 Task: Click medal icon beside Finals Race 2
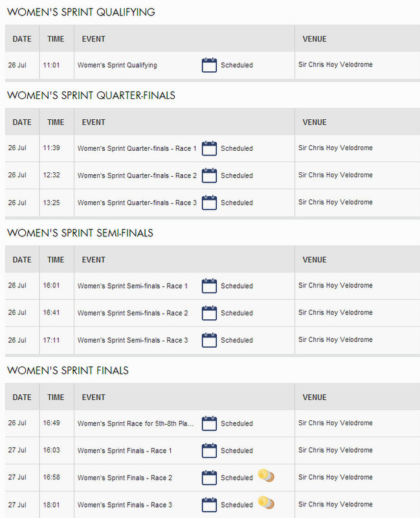coord(265,477)
